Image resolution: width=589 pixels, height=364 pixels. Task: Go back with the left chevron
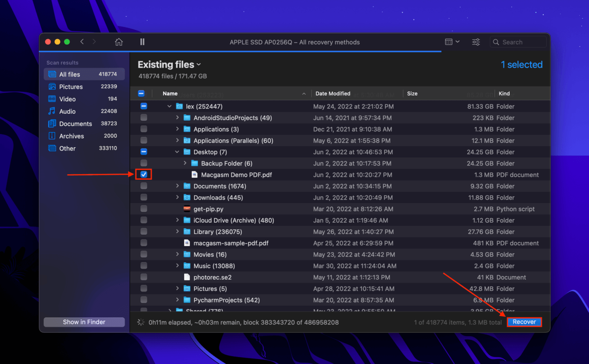click(x=82, y=42)
